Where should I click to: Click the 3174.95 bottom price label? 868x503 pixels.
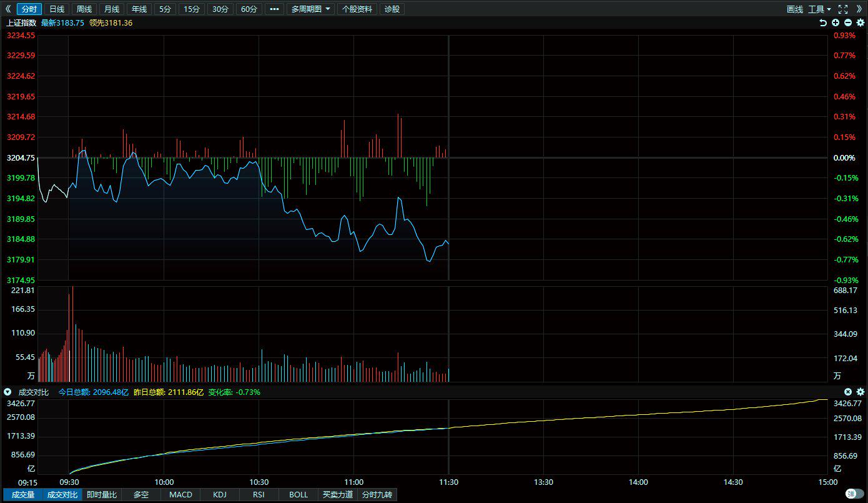pyautogui.click(x=21, y=280)
